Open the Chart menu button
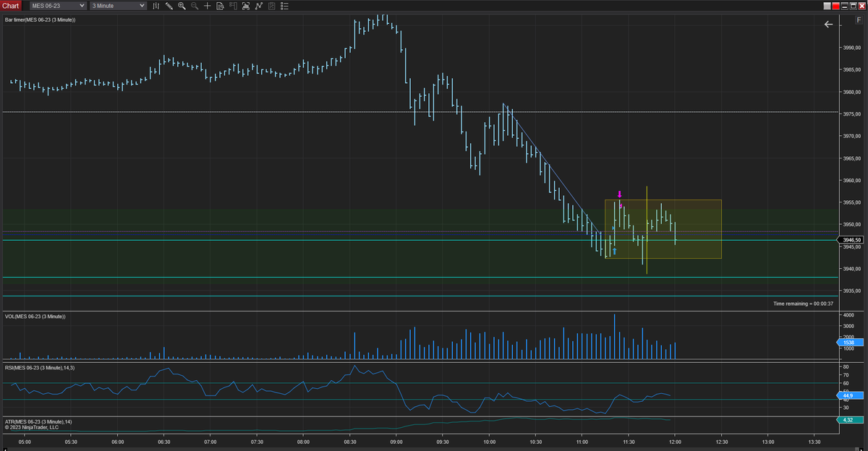Image resolution: width=868 pixels, height=451 pixels. coord(10,6)
